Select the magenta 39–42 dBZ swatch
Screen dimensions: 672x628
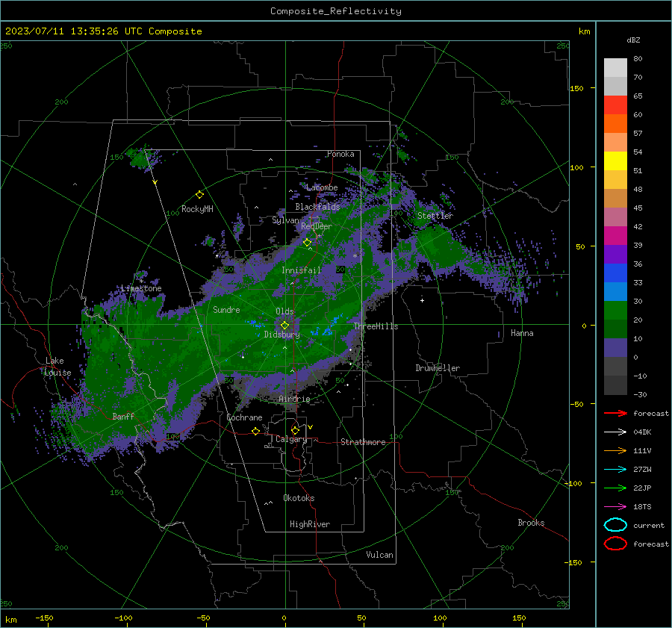pyautogui.click(x=615, y=236)
